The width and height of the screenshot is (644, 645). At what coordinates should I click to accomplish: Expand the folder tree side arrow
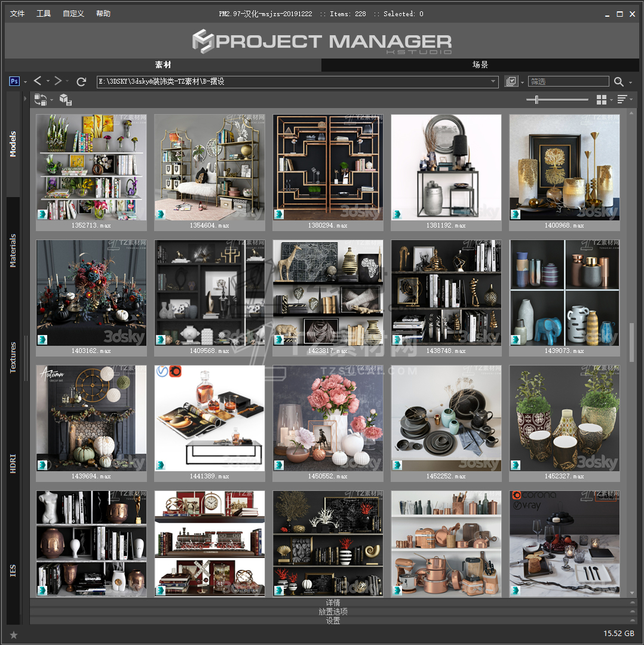[25, 99]
